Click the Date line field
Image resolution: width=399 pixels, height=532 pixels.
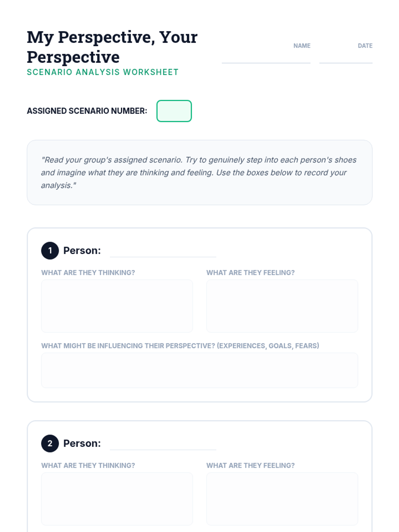[x=346, y=57]
